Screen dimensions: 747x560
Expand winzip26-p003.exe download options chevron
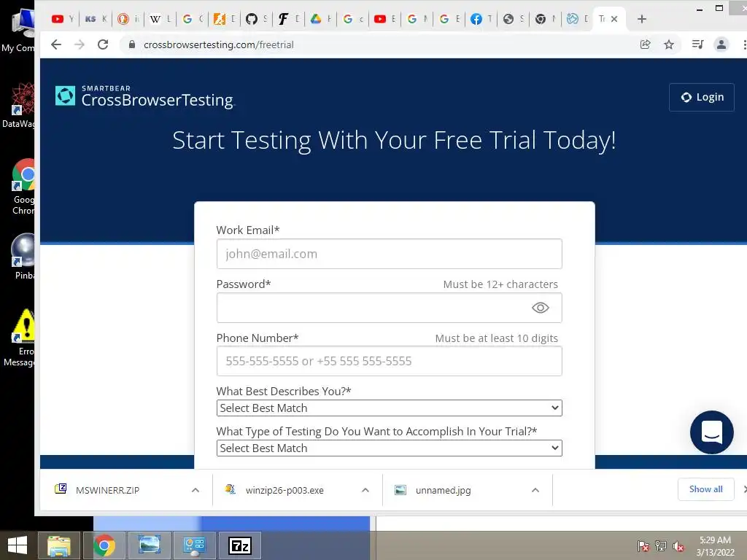365,490
